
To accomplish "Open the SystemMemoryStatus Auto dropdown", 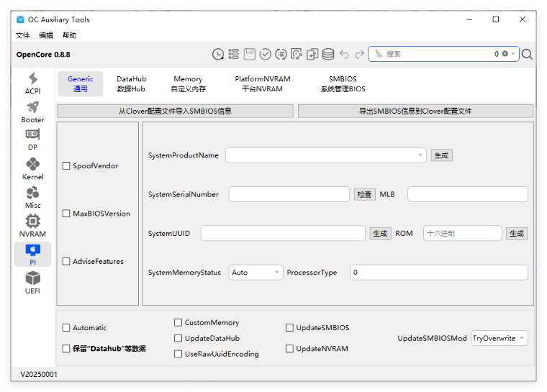I will 256,273.
